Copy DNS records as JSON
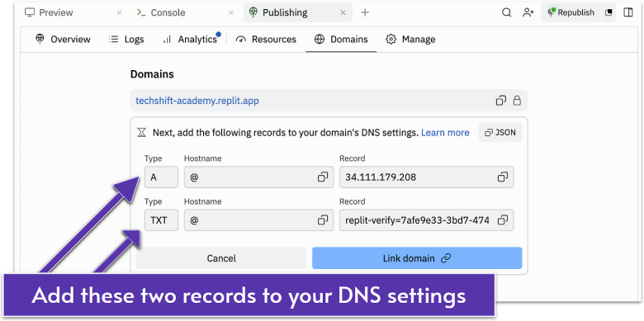Viewport: 644px width, 321px height. (x=500, y=133)
